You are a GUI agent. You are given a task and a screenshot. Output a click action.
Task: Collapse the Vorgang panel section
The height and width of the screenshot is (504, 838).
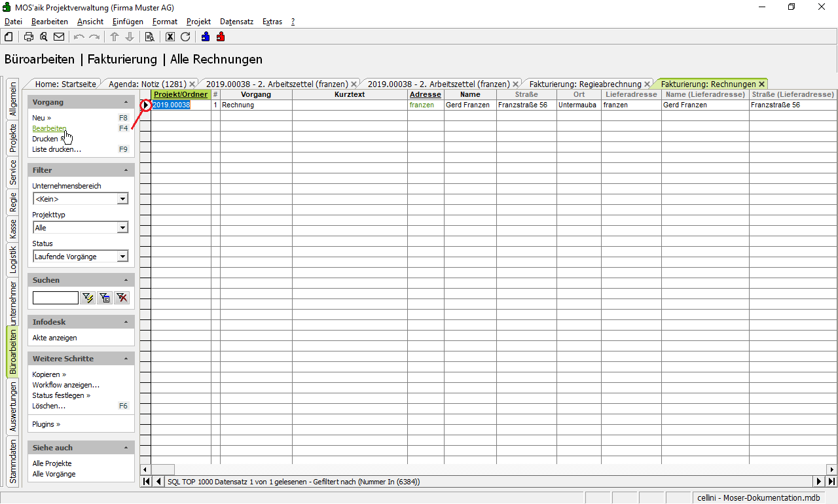[x=126, y=103]
